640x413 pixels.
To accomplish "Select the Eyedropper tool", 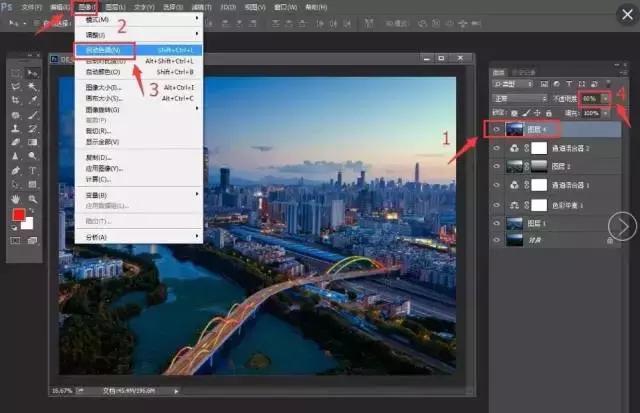I will coord(33,101).
